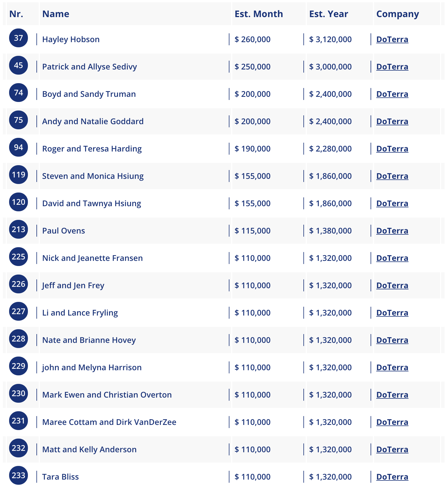This screenshot has height=487, width=448.
Task: Open DoTerra link for Nick and Jeanette Fransen
Action: pos(392,258)
